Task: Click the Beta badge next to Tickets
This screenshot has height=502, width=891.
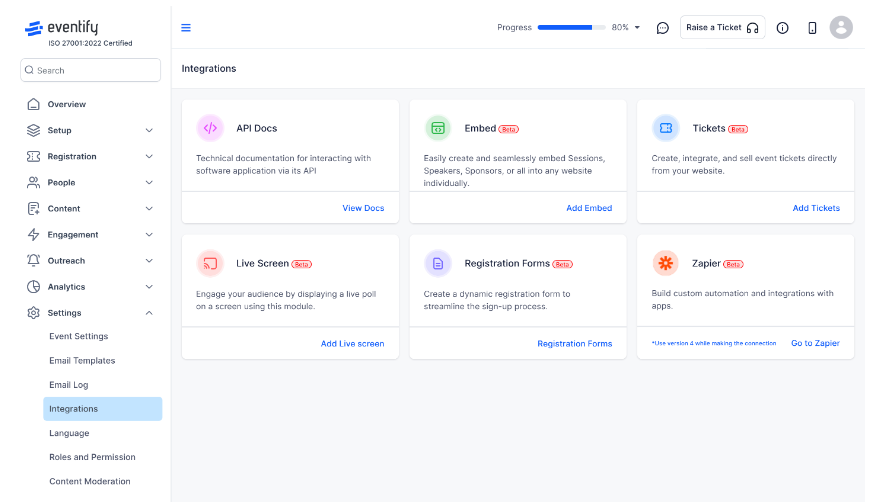Action: click(x=738, y=129)
